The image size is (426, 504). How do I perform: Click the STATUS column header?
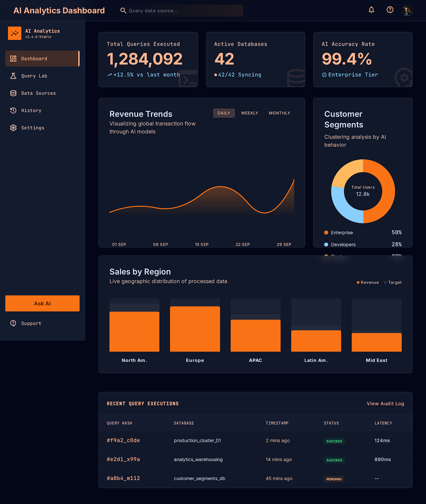pyautogui.click(x=331, y=423)
